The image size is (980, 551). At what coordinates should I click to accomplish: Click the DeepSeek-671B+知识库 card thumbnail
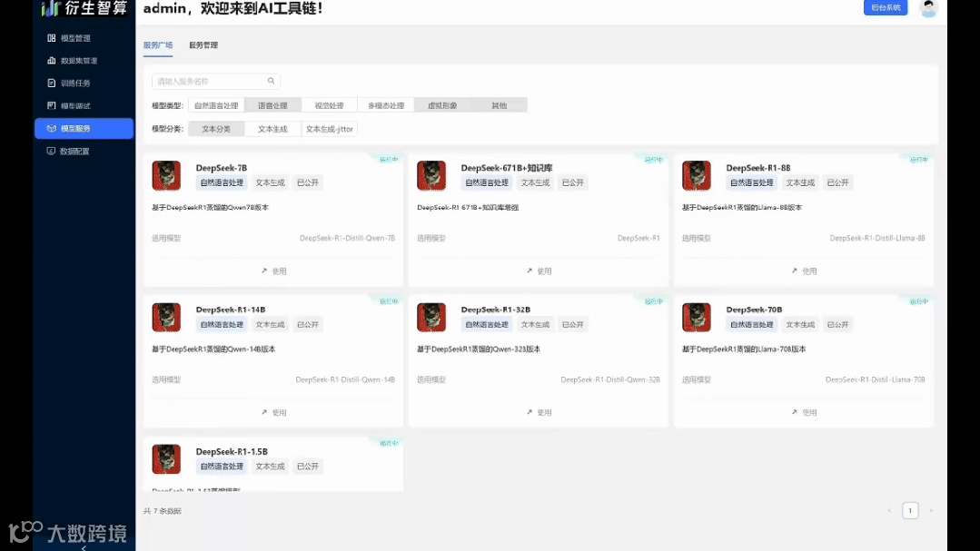pyautogui.click(x=431, y=175)
